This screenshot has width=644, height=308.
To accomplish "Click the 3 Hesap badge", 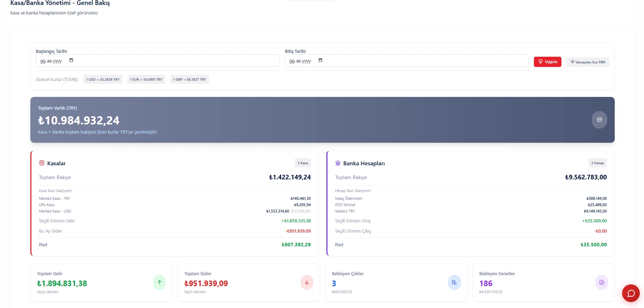I will pos(597,163).
